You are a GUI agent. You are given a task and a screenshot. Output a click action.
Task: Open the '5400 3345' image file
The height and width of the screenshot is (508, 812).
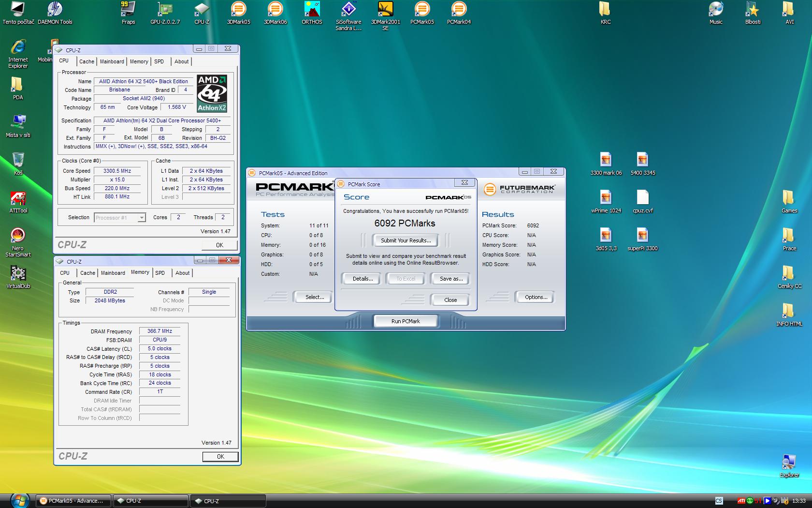coord(642,164)
